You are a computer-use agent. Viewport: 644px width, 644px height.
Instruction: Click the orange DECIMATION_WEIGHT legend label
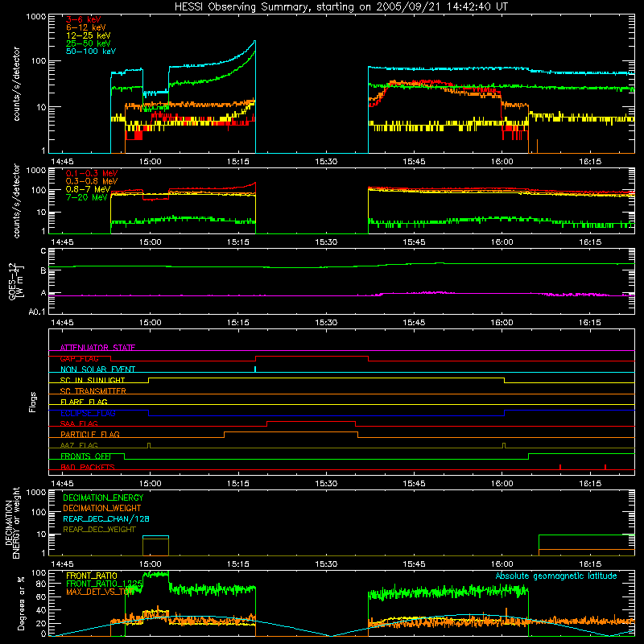pyautogui.click(x=102, y=508)
